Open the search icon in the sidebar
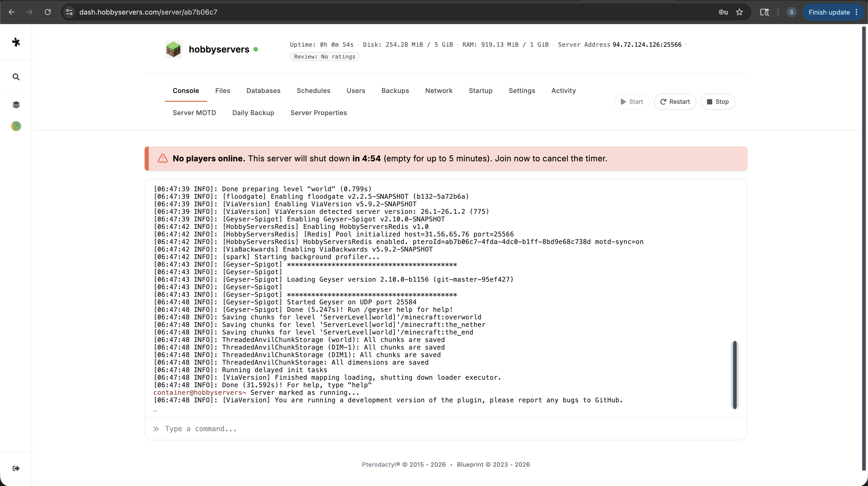This screenshot has height=486, width=868. click(16, 77)
